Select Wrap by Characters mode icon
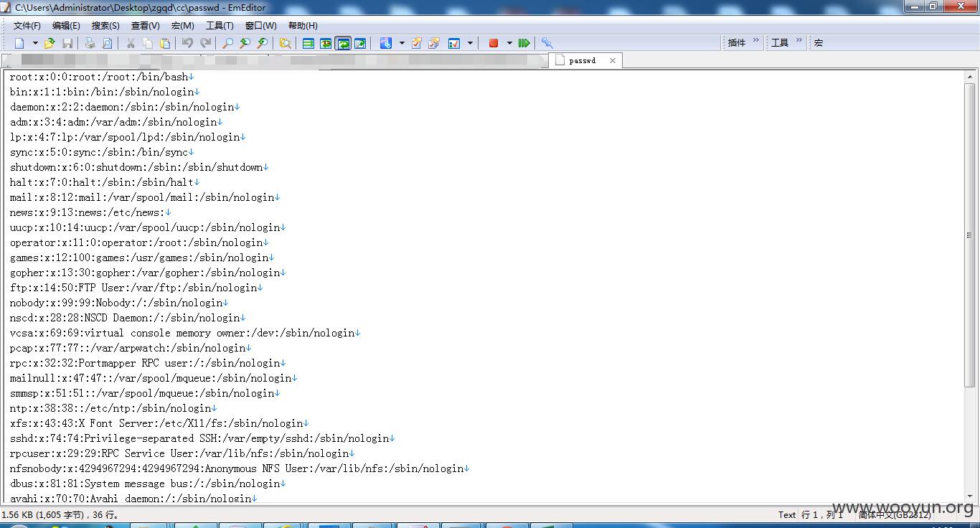 click(x=326, y=43)
